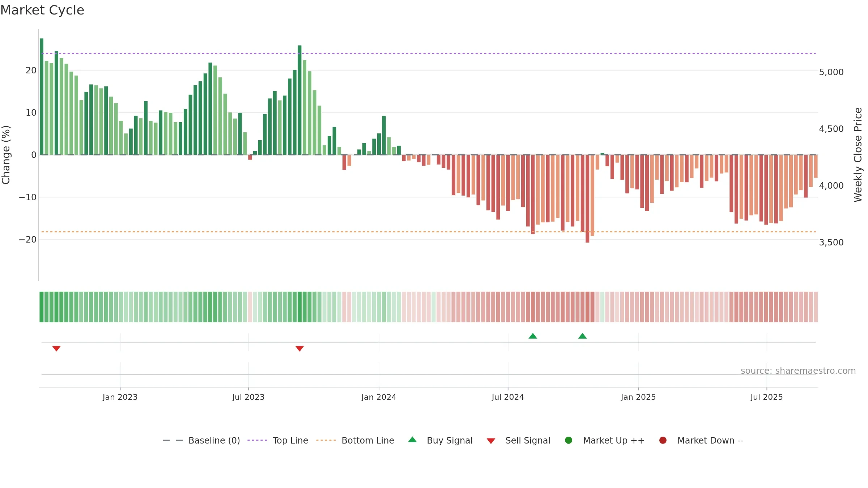Click the Jan 2024 axis label
This screenshot has width=868, height=488.
click(379, 397)
